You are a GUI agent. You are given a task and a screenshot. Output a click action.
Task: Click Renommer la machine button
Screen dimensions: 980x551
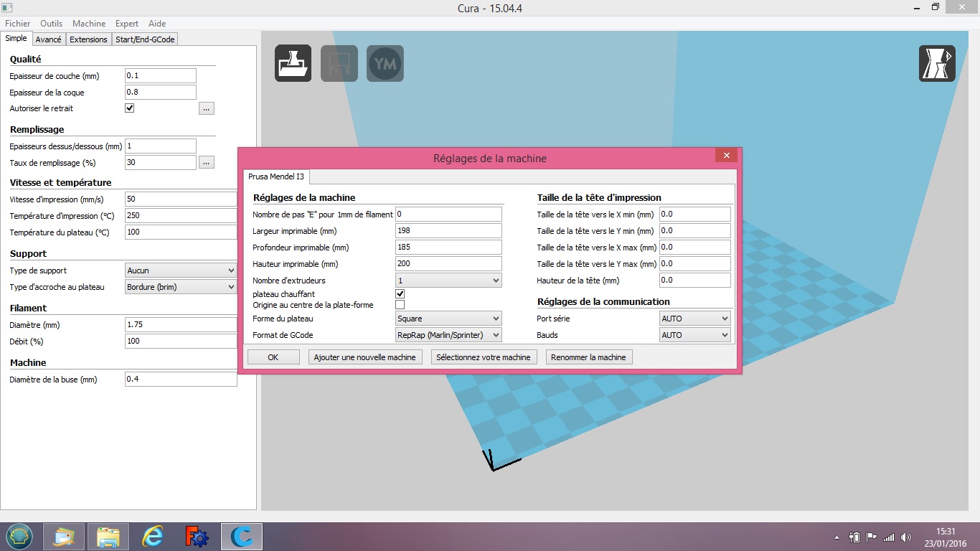click(588, 357)
